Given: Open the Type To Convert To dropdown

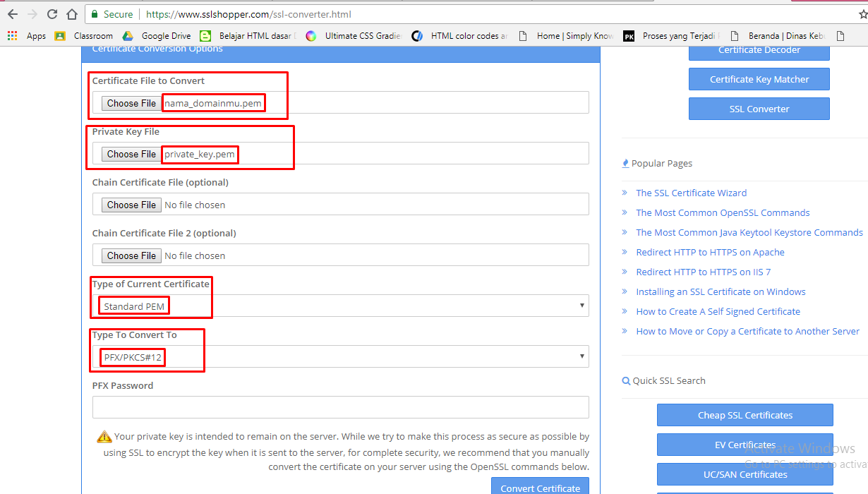Looking at the screenshot, I should (x=340, y=357).
